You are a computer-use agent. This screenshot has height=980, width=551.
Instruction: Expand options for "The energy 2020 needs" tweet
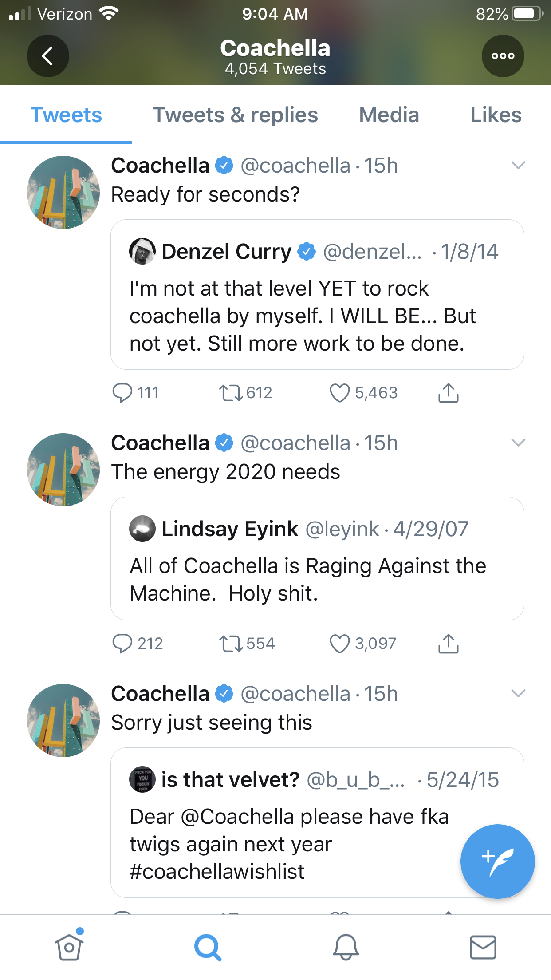(518, 443)
